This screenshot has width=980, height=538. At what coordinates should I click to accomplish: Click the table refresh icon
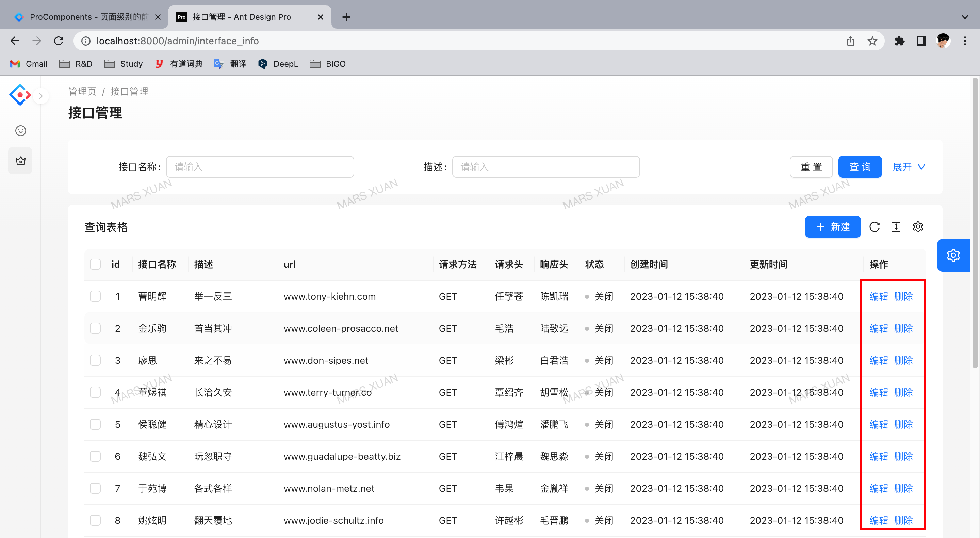coord(874,227)
